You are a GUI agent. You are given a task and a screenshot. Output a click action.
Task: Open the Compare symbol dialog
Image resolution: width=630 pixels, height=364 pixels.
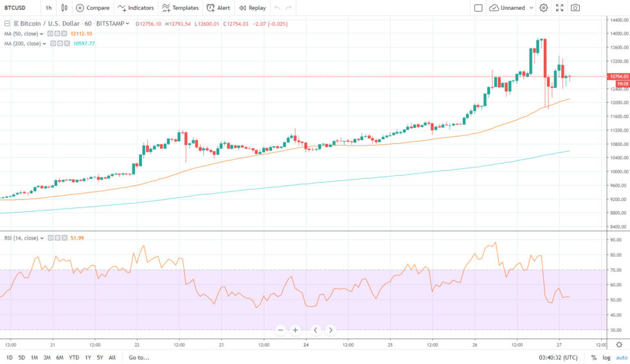pos(93,8)
